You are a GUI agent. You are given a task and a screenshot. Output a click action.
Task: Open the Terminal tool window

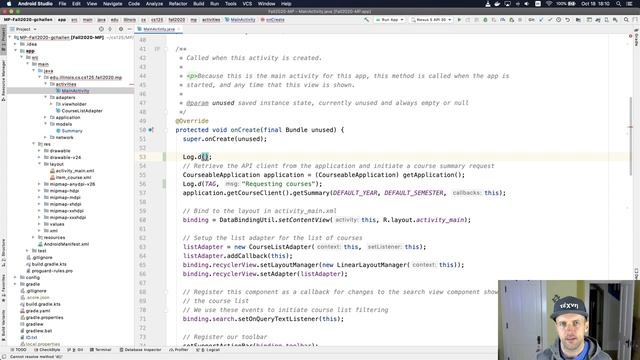coord(100,350)
